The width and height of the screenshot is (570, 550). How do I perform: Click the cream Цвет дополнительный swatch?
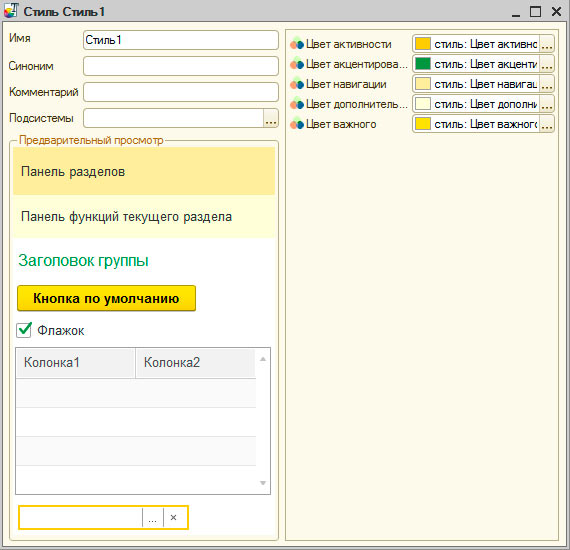click(x=423, y=104)
